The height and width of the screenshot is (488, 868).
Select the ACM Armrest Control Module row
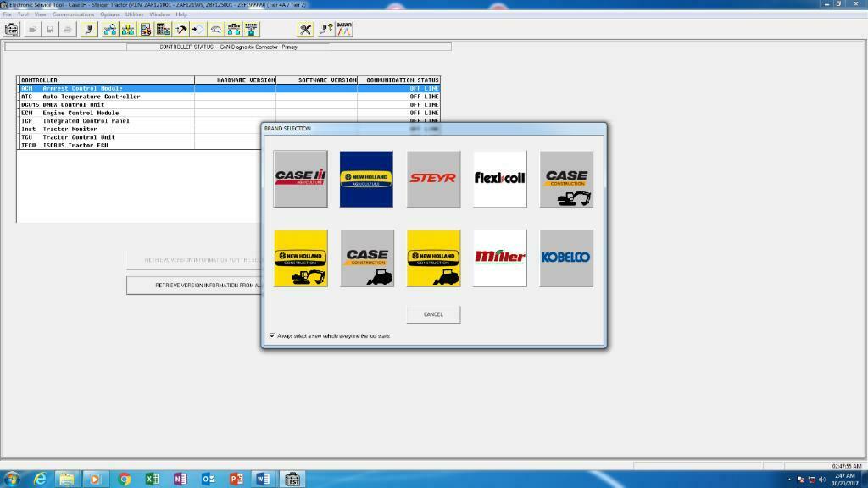pyautogui.click(x=229, y=88)
